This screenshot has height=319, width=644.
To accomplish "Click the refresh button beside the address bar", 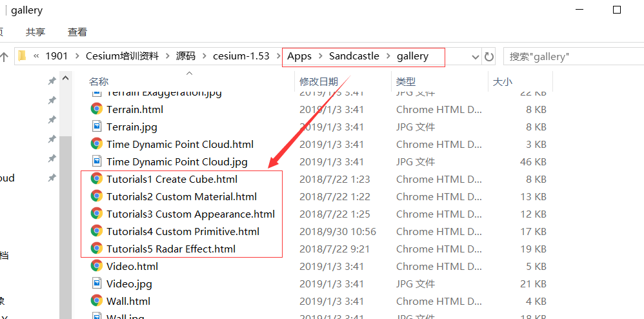I will (488, 56).
